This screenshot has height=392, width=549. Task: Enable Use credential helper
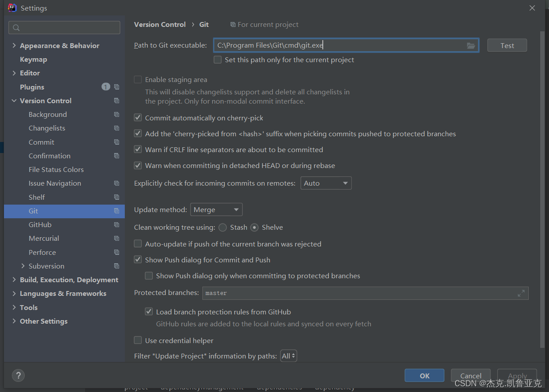click(138, 340)
